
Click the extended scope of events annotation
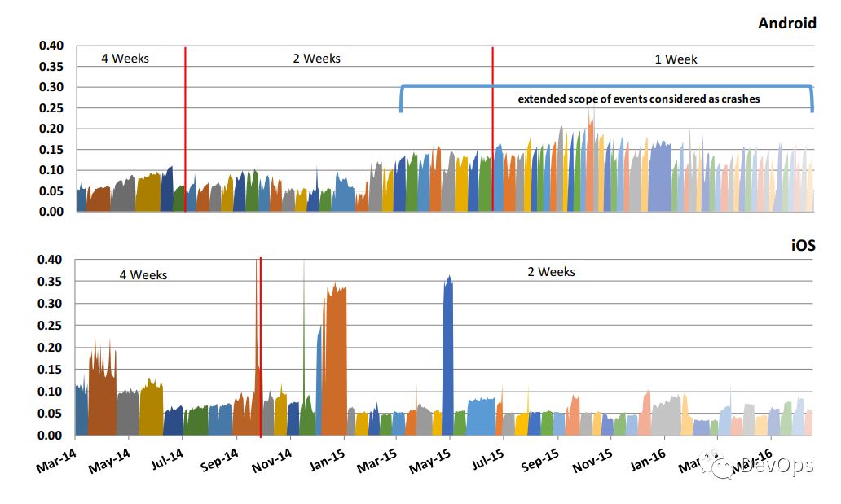coord(639,99)
